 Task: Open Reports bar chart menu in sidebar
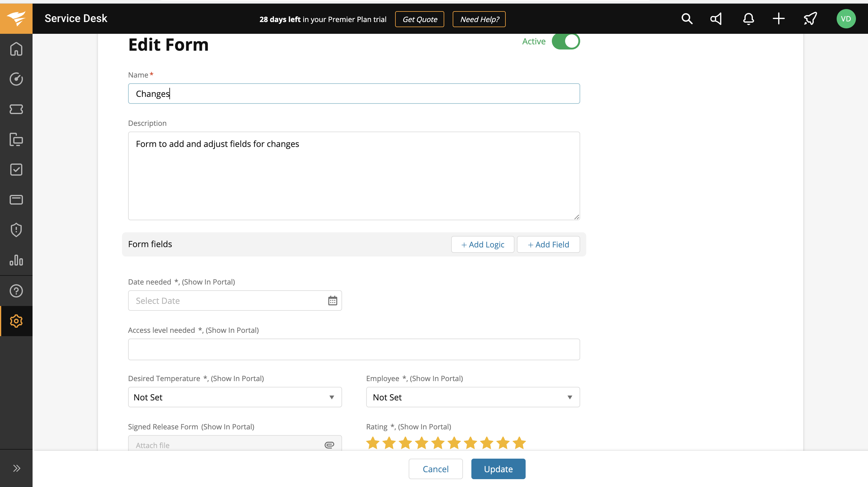coord(16,260)
